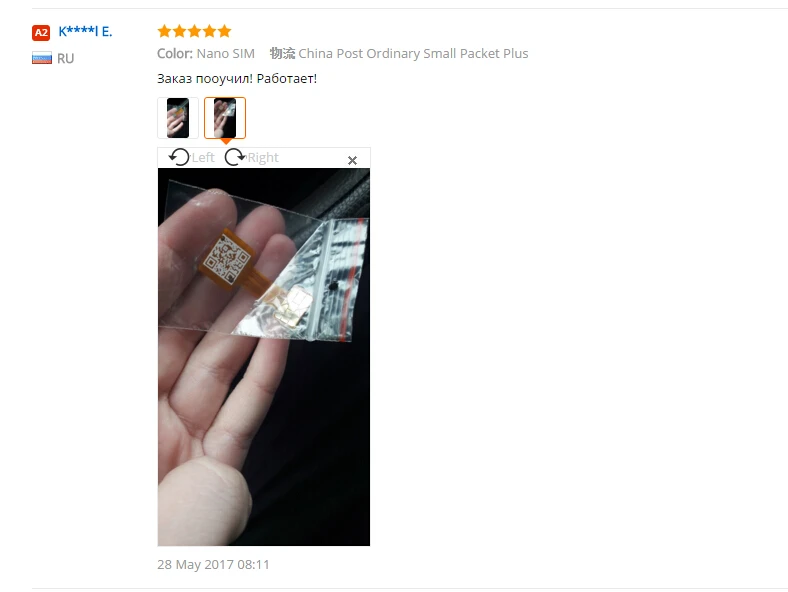The image size is (788, 592).
Task: Click the Russian flag icon
Action: (x=42, y=58)
